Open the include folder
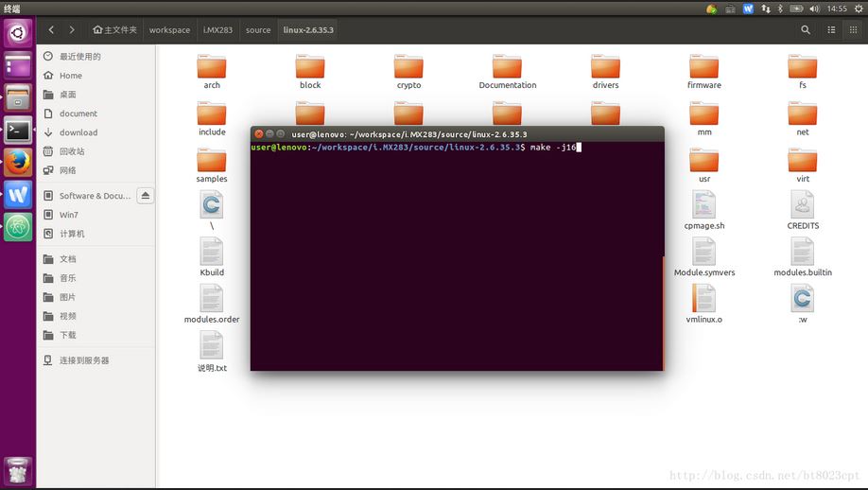Screen dimensions: 868x490 212,119
